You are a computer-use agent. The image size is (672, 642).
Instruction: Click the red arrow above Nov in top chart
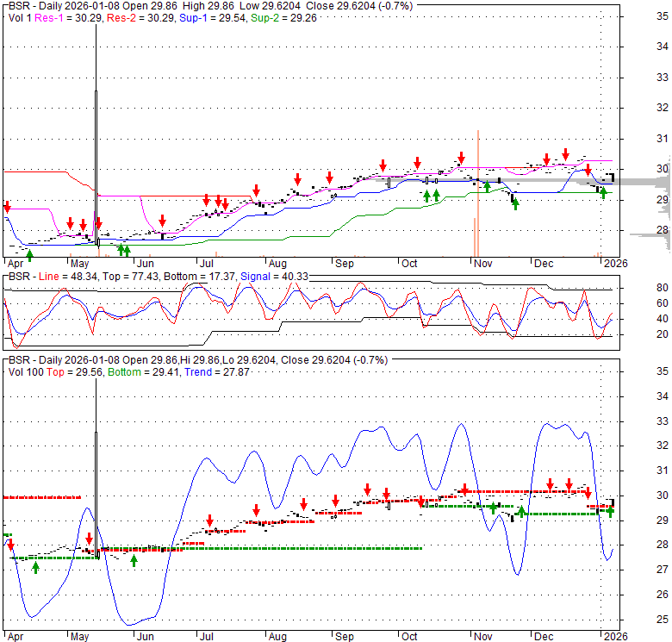[x=461, y=158]
